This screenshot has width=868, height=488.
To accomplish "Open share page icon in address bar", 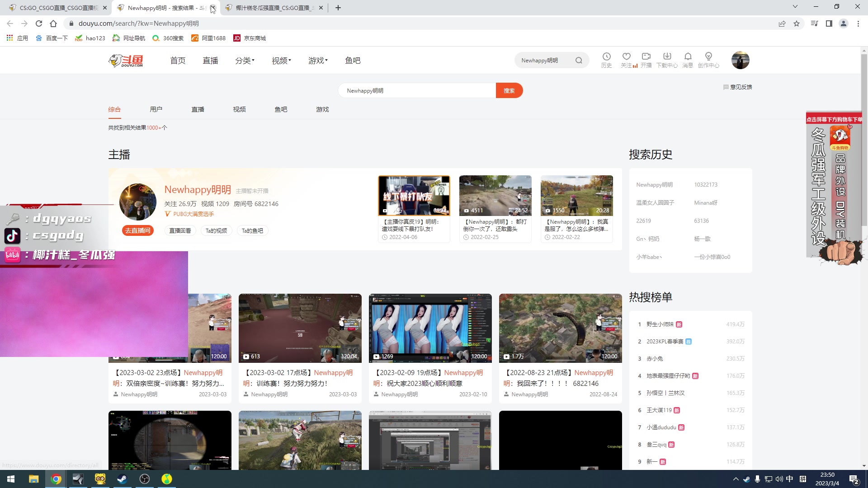I will click(782, 23).
